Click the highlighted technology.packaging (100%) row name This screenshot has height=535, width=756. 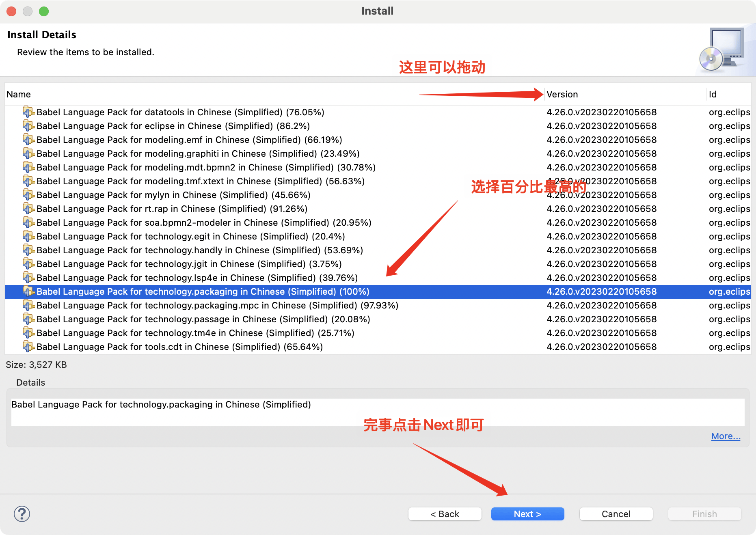(x=203, y=291)
